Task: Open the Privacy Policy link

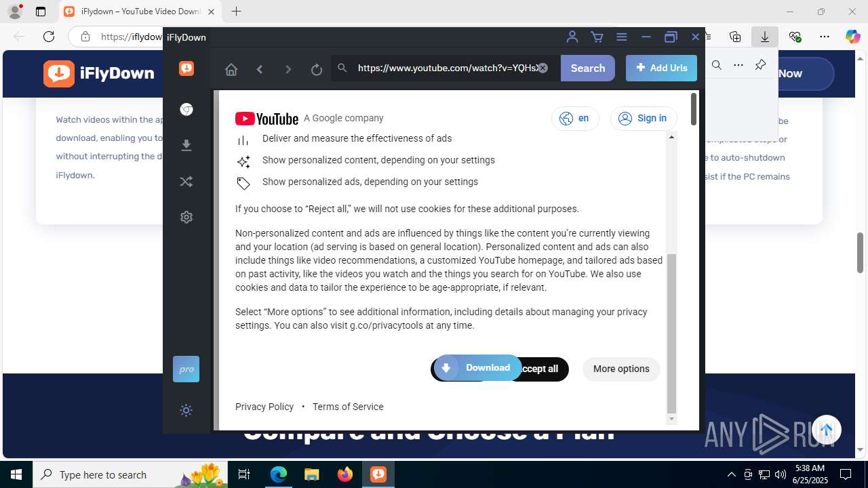Action: [x=264, y=407]
